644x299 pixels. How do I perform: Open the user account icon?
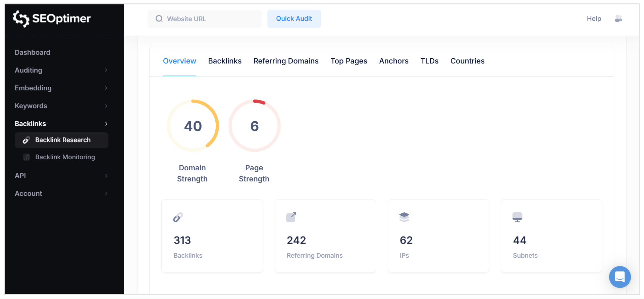618,19
